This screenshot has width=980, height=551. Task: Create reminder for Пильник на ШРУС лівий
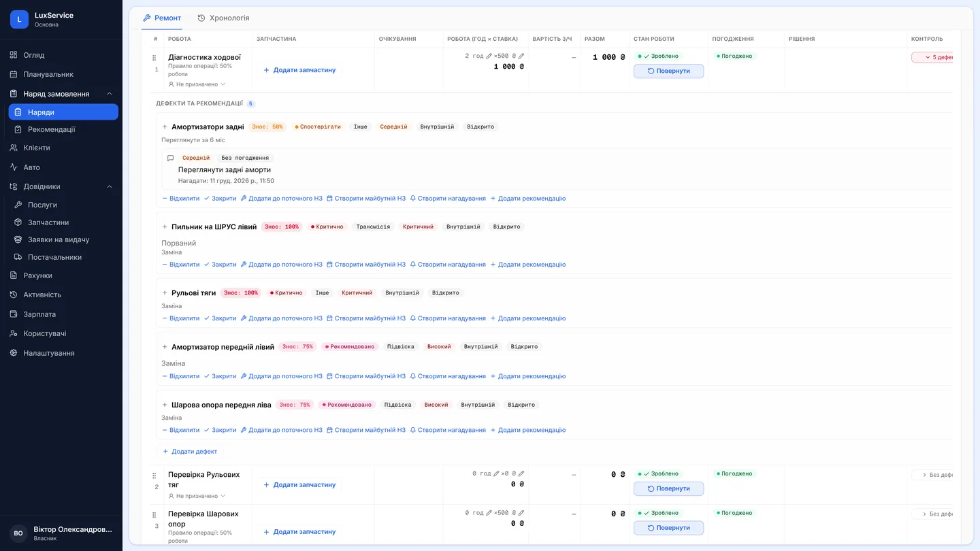(448, 265)
